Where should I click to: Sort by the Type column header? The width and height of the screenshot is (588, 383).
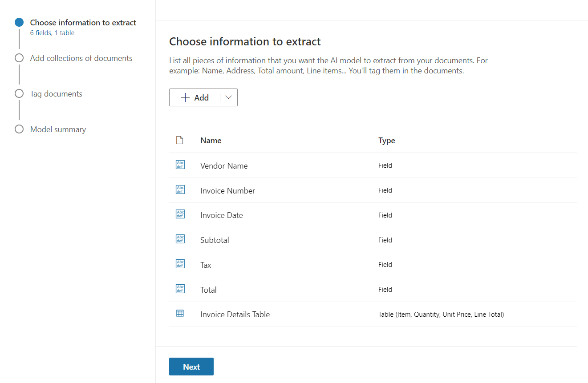387,141
